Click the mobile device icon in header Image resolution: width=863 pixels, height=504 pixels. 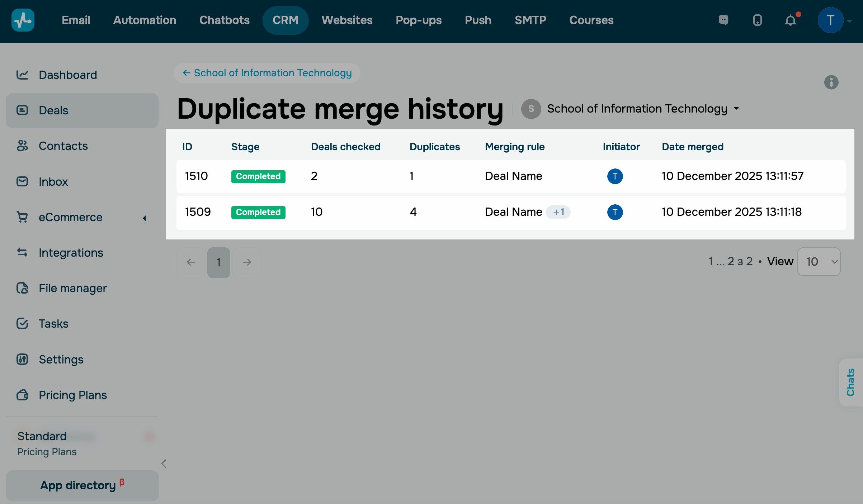pyautogui.click(x=757, y=20)
